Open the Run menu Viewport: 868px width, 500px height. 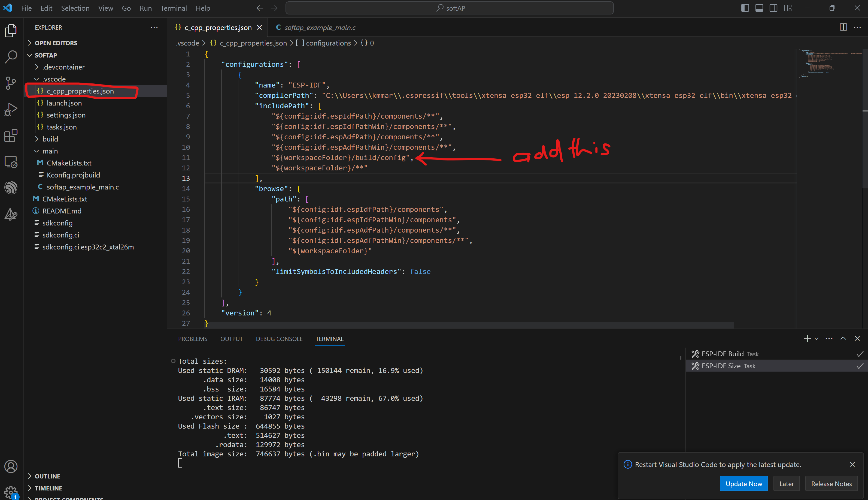coord(145,8)
